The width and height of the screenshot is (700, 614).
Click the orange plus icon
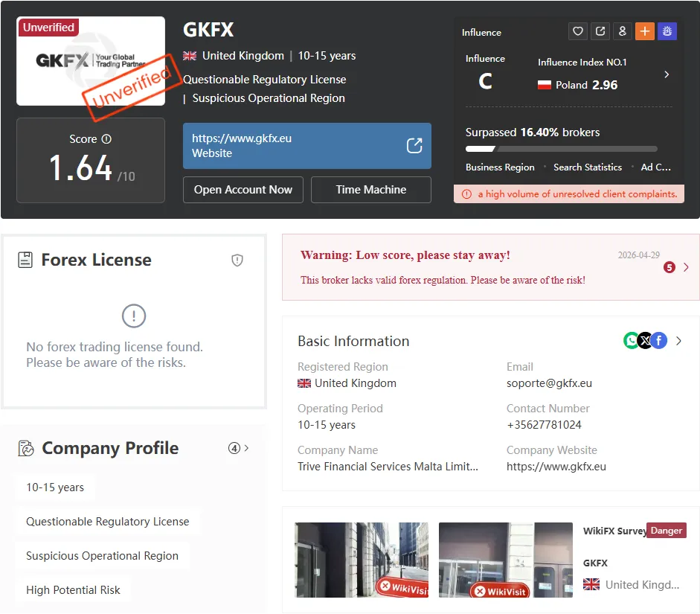pyautogui.click(x=645, y=31)
